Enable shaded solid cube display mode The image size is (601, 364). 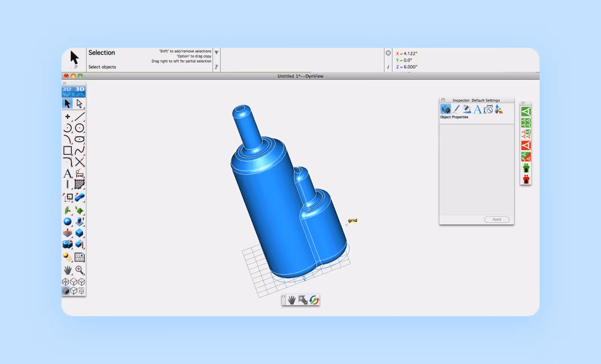(66, 291)
